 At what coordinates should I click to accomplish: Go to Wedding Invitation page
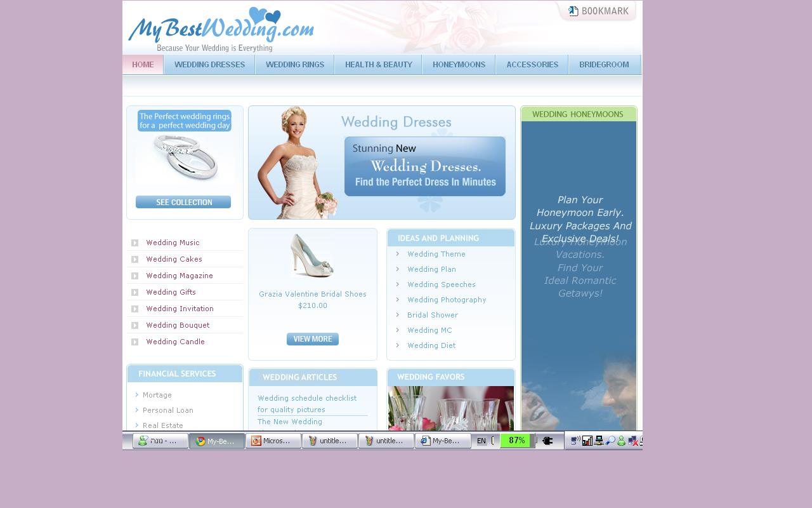click(x=180, y=309)
